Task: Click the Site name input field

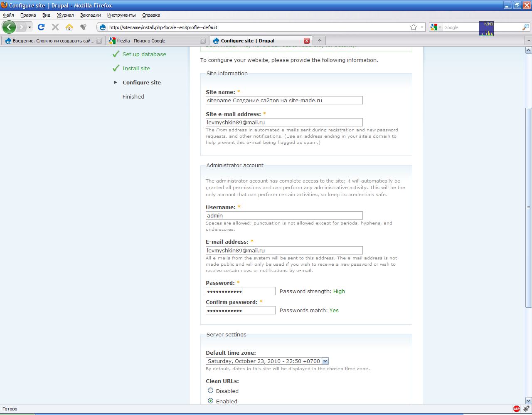Action: (284, 100)
